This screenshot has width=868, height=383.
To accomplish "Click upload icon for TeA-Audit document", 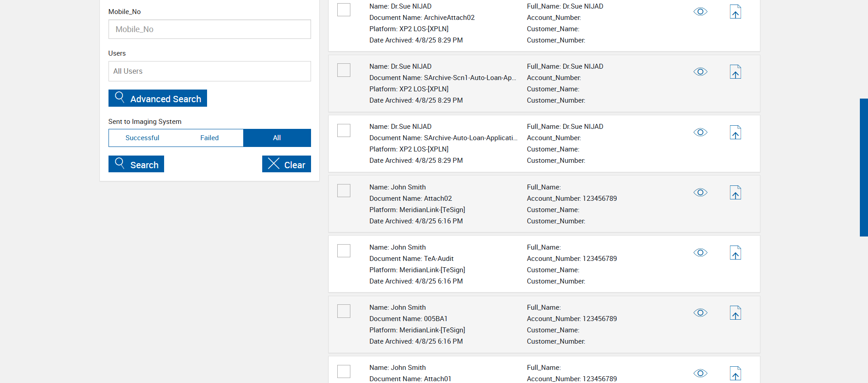I will point(736,253).
